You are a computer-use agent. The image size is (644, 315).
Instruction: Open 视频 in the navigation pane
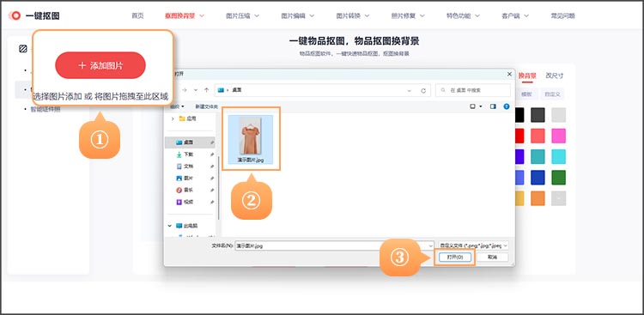tap(190, 202)
